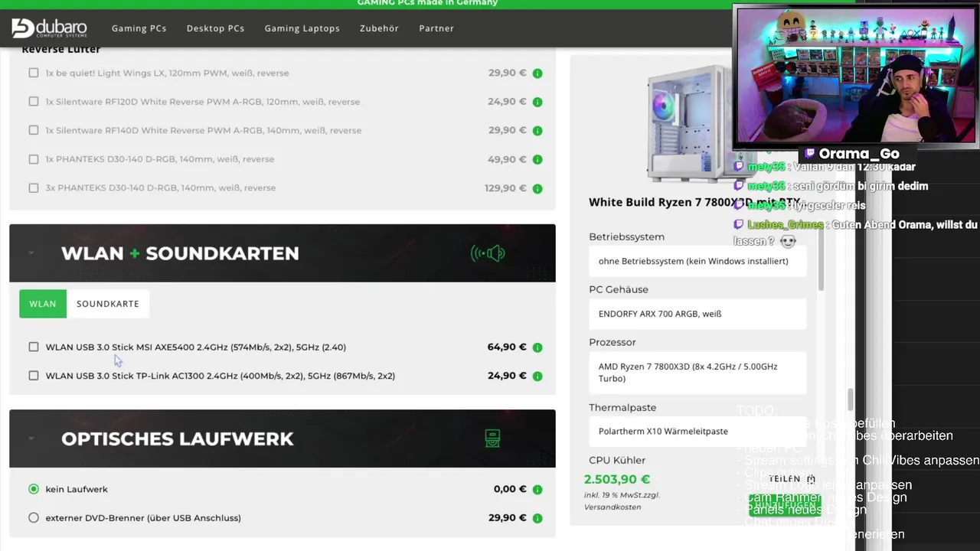Tick the Silentware RF140D White Reverse checkbox
The width and height of the screenshot is (980, 551).
[34, 130]
